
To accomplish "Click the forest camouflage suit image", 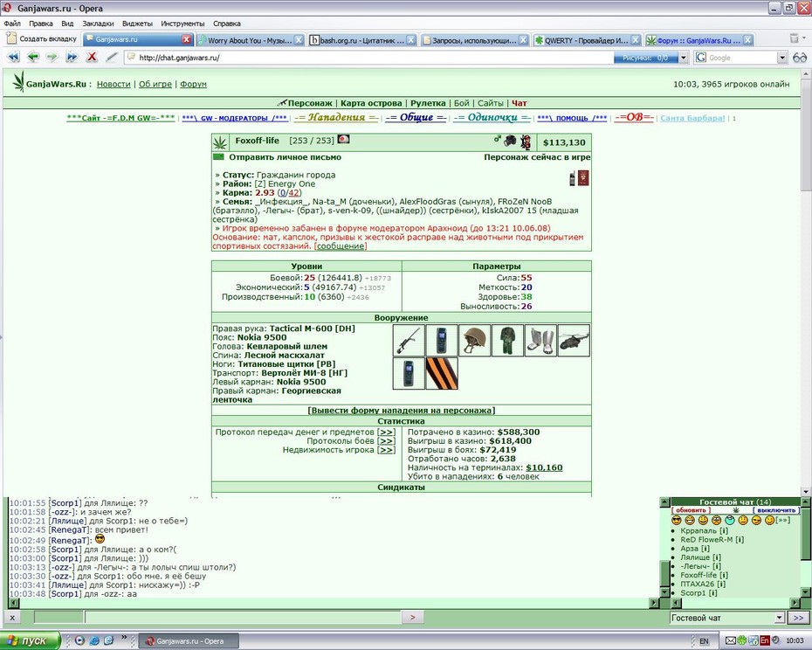I will (x=507, y=340).
